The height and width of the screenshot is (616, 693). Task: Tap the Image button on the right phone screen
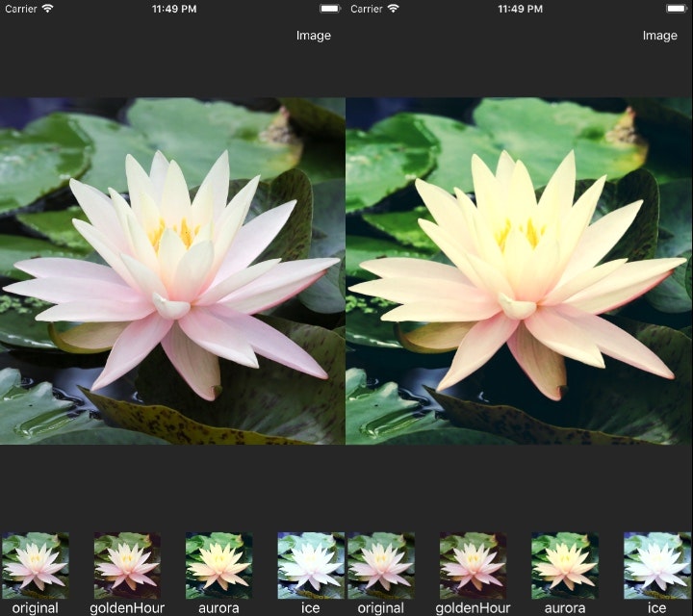pos(660,36)
